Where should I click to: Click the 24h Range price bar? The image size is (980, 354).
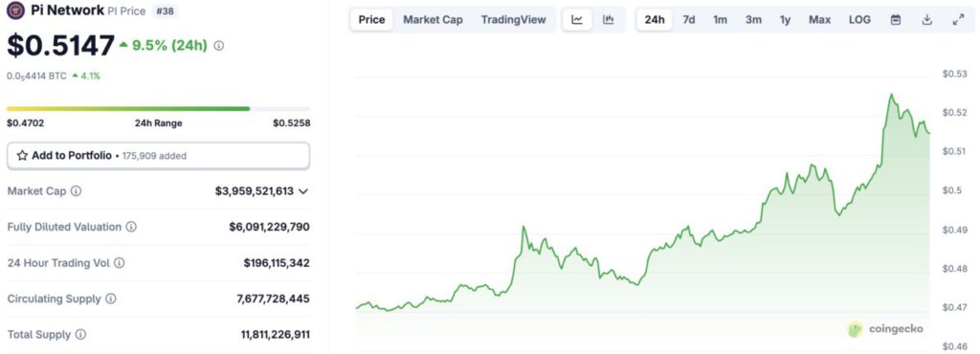(158, 109)
